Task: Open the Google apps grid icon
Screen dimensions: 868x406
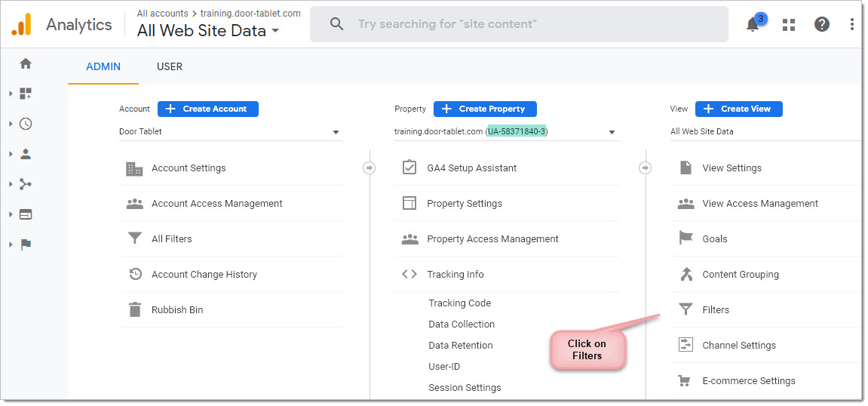Action: 788,24
